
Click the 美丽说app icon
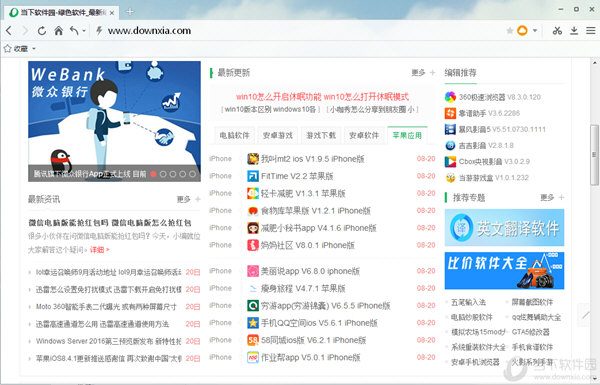click(253, 271)
